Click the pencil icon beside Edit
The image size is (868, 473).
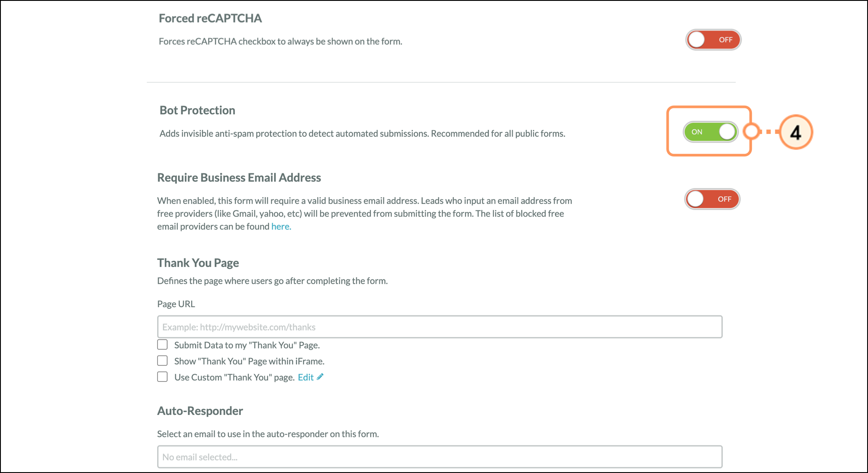pos(320,377)
